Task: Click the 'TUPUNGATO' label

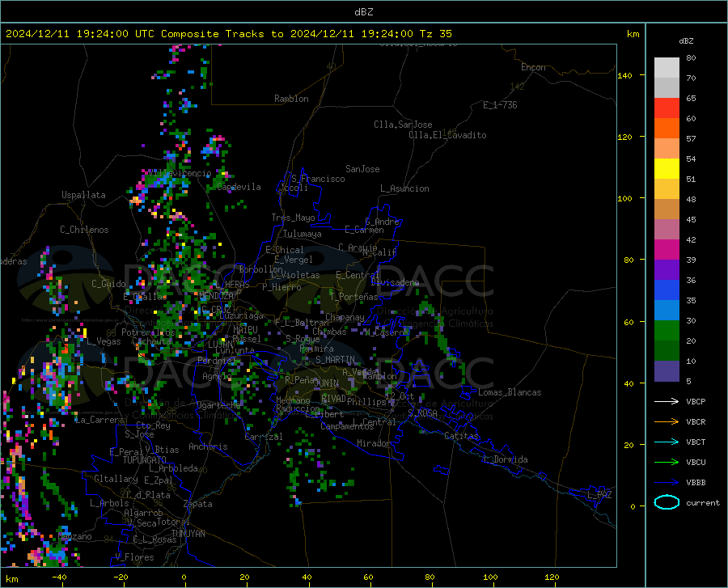Action: click(x=145, y=460)
